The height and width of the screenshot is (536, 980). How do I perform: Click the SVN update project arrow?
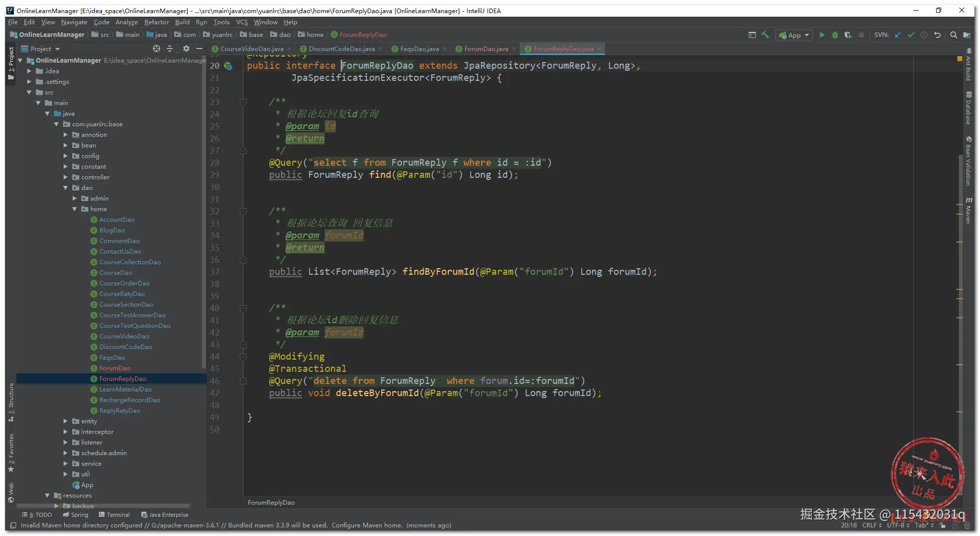point(898,35)
